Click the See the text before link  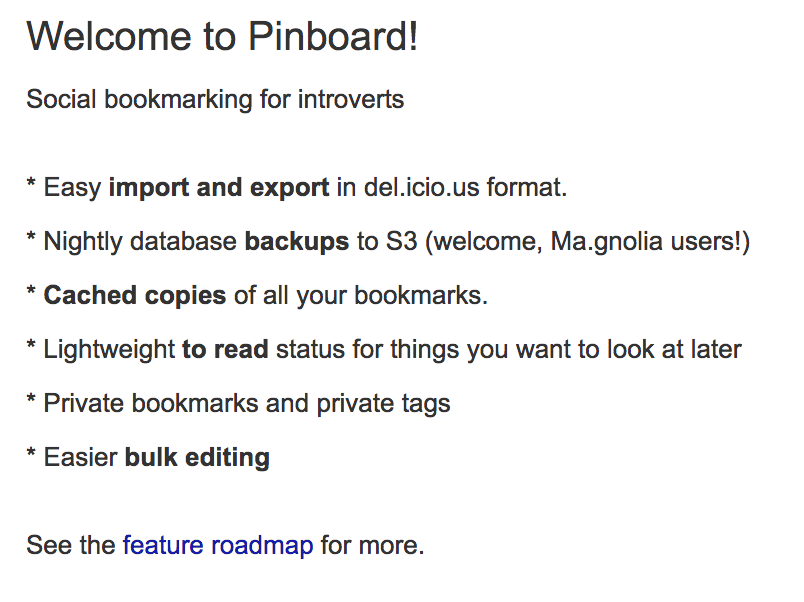pyautogui.click(x=71, y=545)
